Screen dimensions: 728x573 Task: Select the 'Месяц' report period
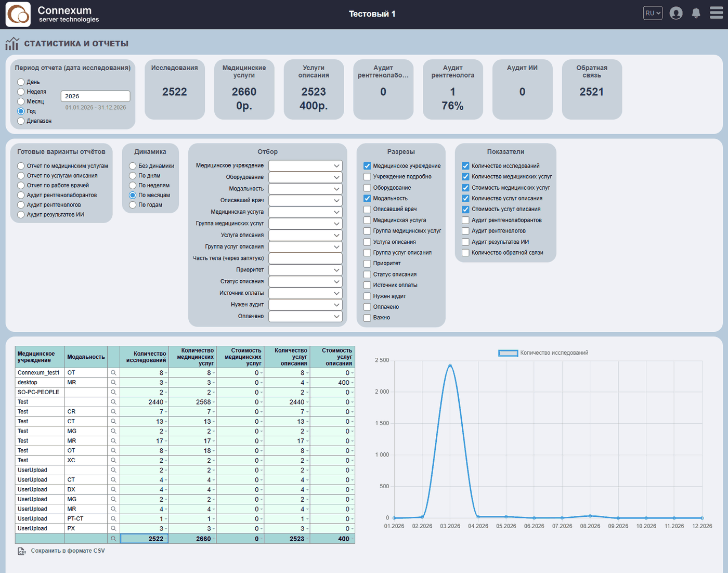(21, 101)
